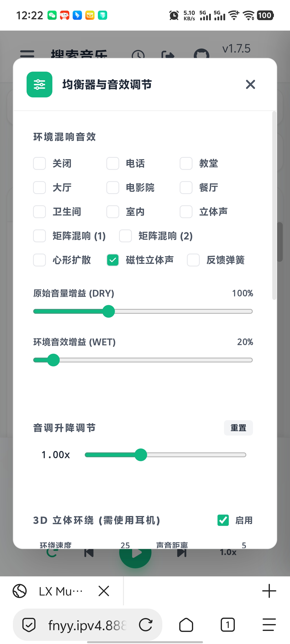
Task: Click the pitch adjustment slider handle
Action: (141, 455)
